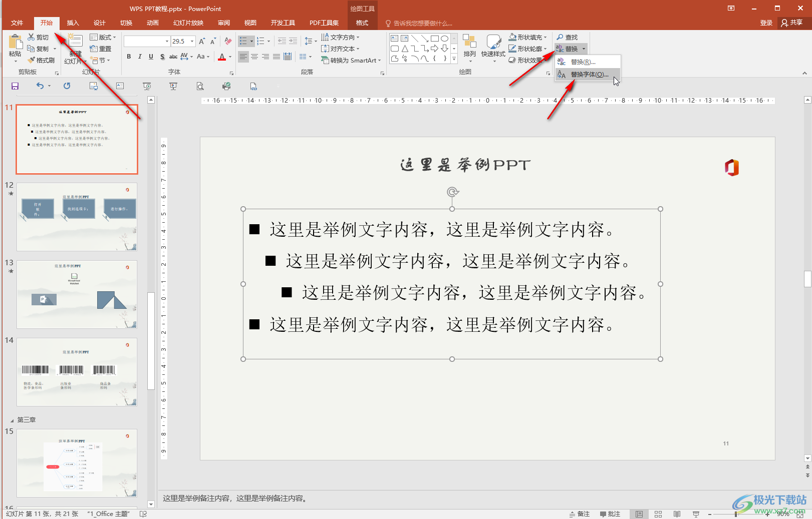Click the decrease indent icon
The height and width of the screenshot is (519, 812).
point(282,41)
